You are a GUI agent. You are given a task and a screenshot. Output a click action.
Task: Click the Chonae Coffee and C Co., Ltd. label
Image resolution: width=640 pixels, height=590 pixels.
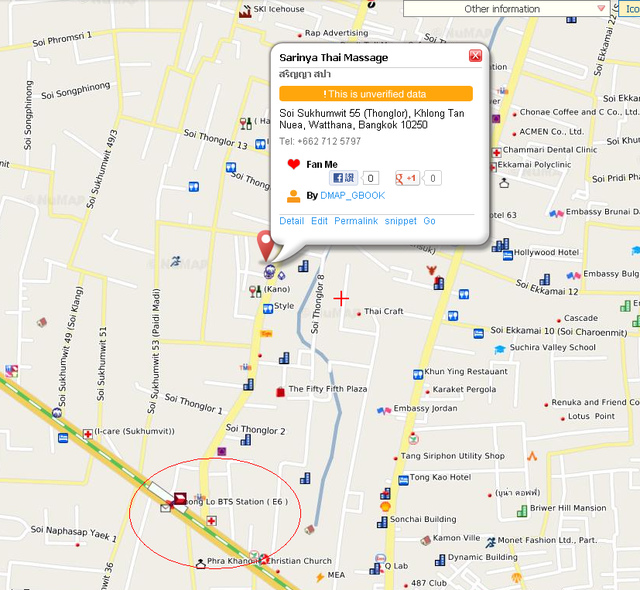[579, 112]
